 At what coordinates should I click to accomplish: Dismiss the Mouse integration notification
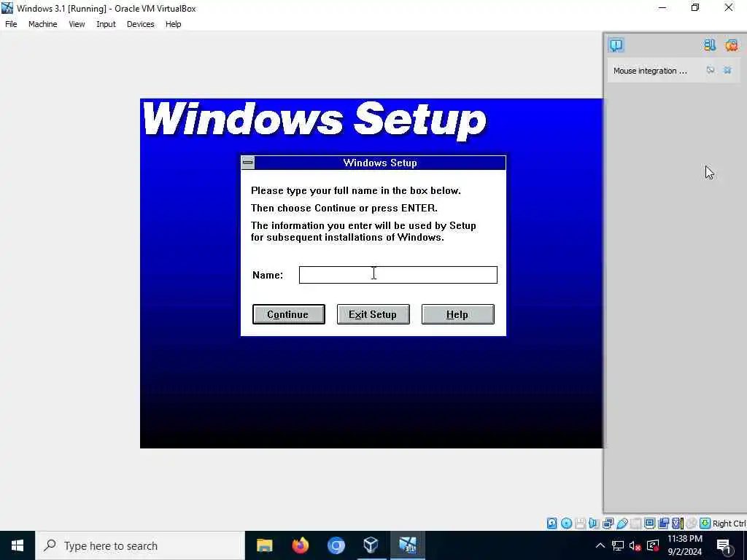point(727,70)
